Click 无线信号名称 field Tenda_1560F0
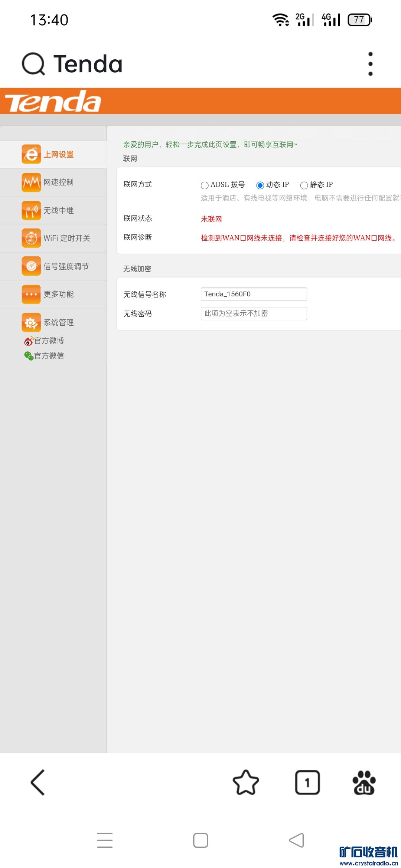 tap(254, 294)
